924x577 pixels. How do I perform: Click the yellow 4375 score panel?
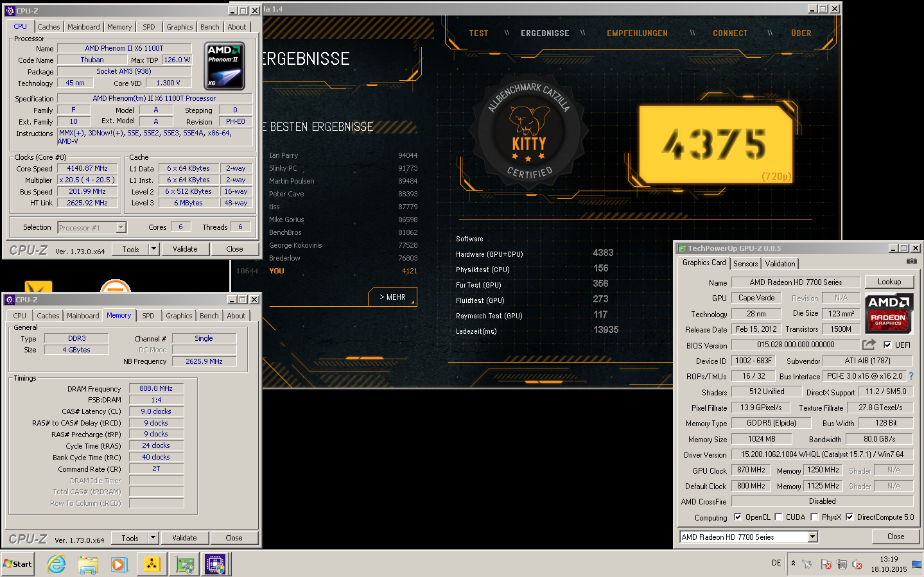pos(716,144)
